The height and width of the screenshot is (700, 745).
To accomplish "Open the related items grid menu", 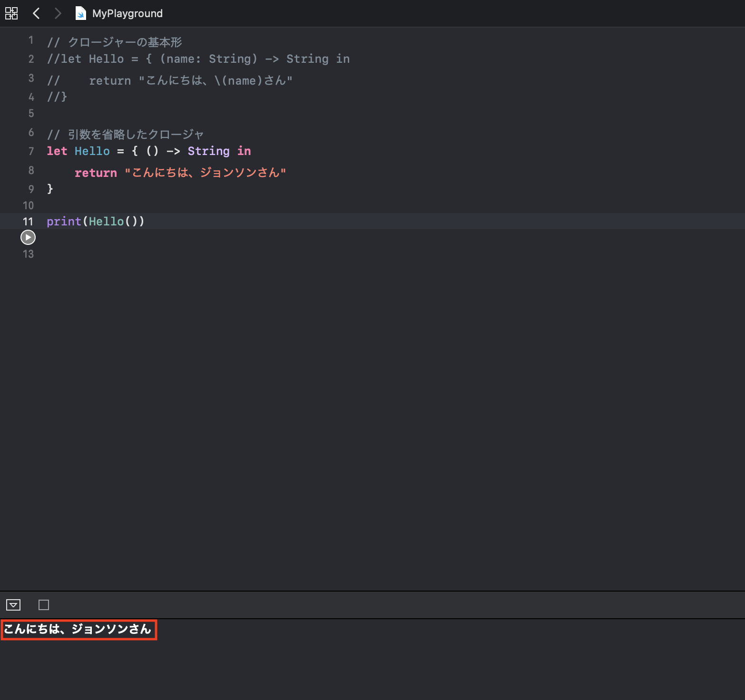I will point(11,13).
